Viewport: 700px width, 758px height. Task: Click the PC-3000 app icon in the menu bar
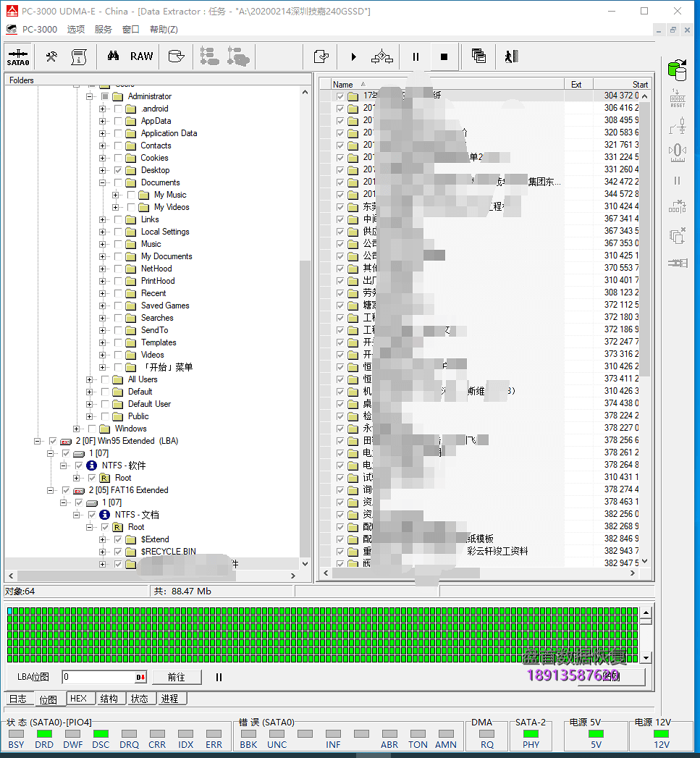click(x=11, y=29)
